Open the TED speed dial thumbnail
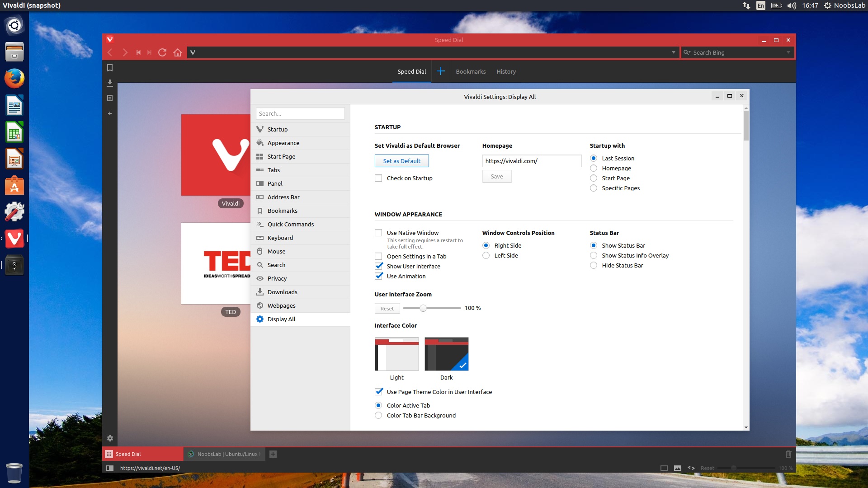The width and height of the screenshot is (868, 488). click(216, 263)
